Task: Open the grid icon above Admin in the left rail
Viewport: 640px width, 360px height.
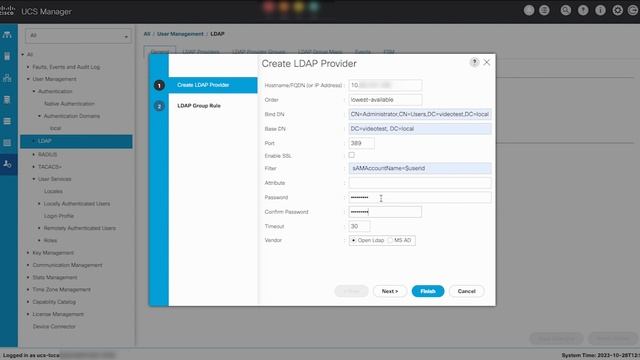Action: pyautogui.click(x=7, y=142)
